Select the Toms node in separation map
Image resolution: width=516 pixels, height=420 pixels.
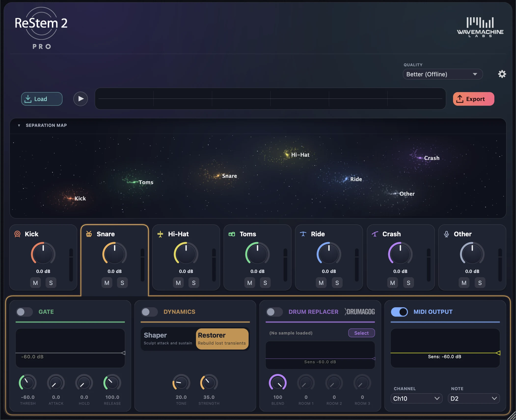tap(134, 182)
